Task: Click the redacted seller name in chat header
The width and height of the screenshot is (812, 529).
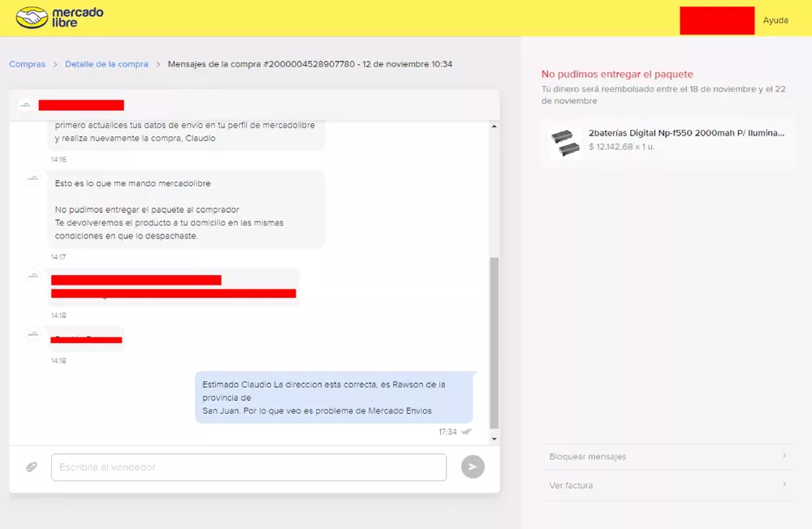Action: (81, 105)
